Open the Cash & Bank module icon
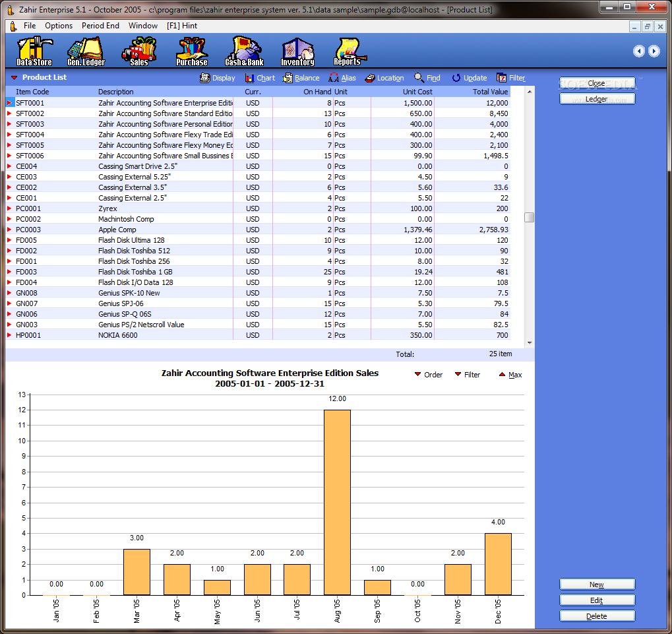Screen dimensions: 672x634 pyautogui.click(x=244, y=51)
